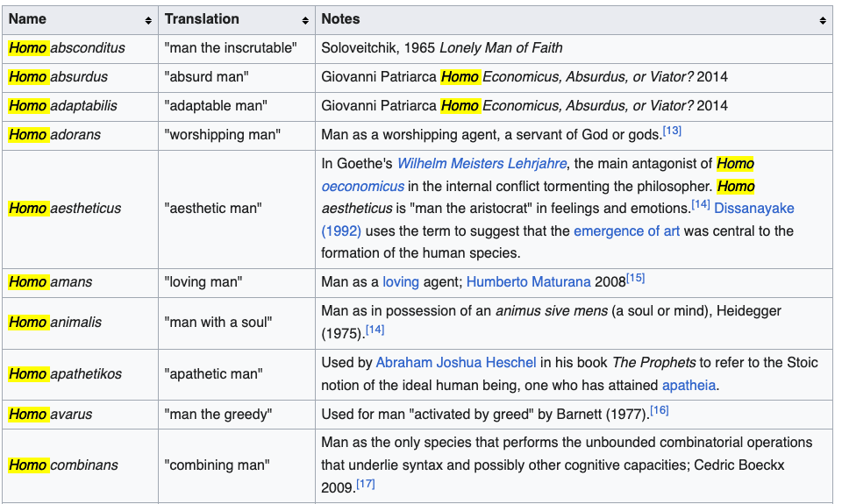Click the "man the greedy" translation
Screen dimensions: 842x504
218,415
